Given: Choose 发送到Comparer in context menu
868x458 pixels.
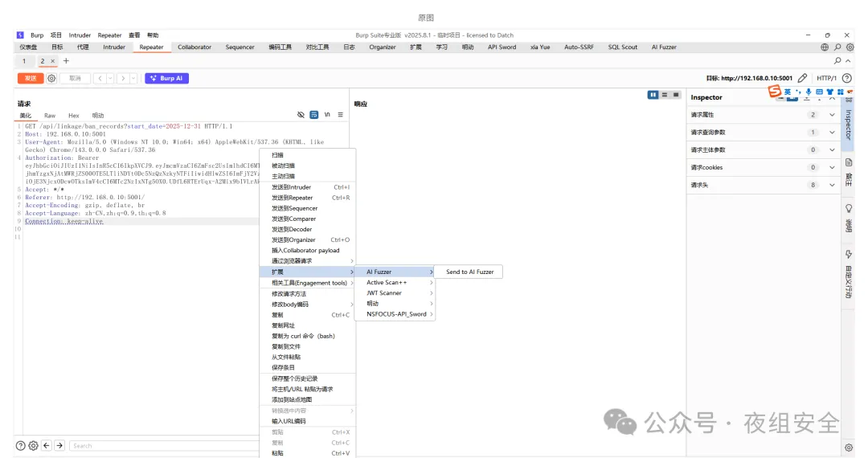Looking at the screenshot, I should [308, 219].
